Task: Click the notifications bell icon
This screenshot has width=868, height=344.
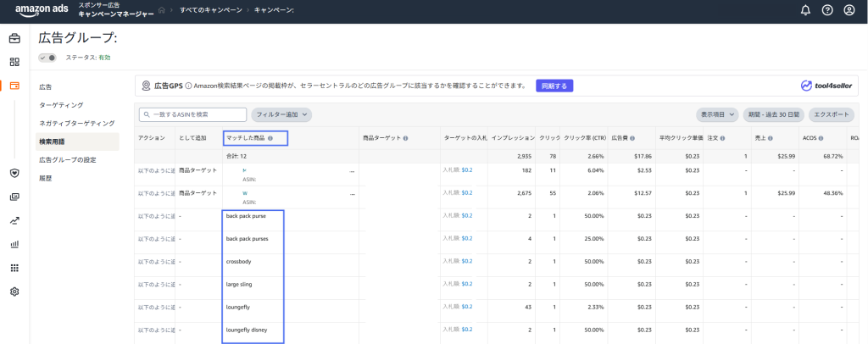Action: tap(805, 10)
